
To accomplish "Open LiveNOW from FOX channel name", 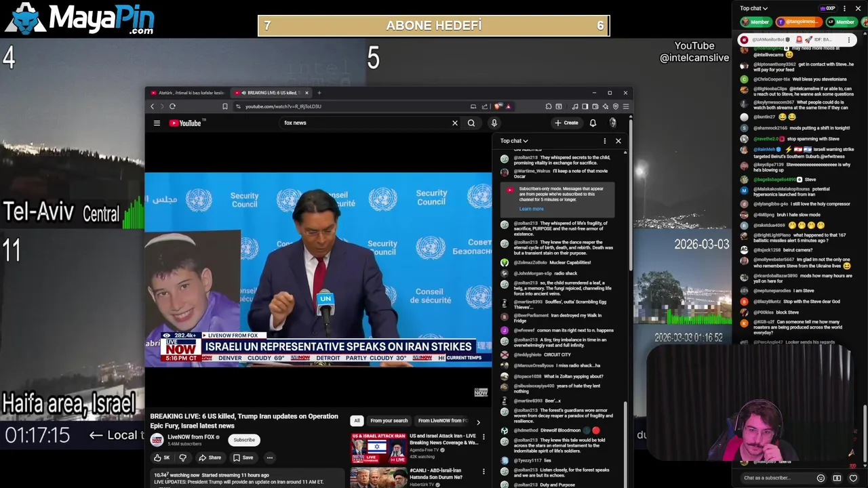I will [193, 436].
